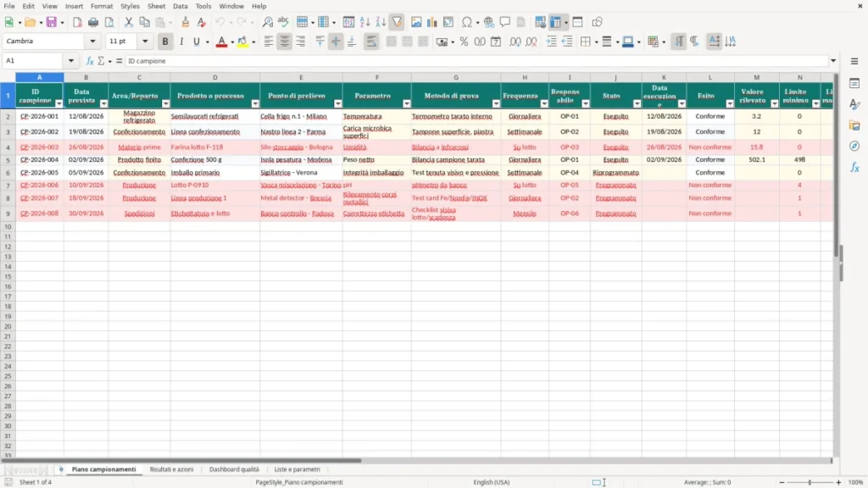Toggle Align Right button
The height and width of the screenshot is (488, 868).
[x=301, y=42]
